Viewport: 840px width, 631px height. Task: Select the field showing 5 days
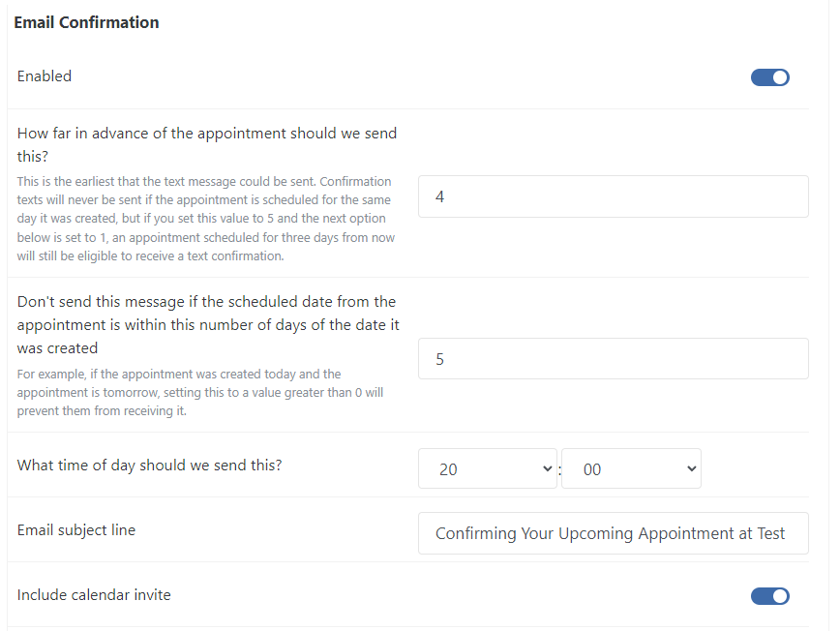point(613,358)
